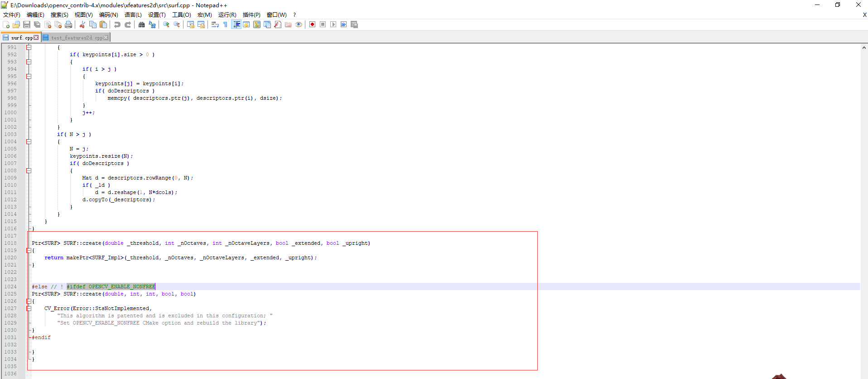Click line number 1024 in the margin

coord(10,287)
